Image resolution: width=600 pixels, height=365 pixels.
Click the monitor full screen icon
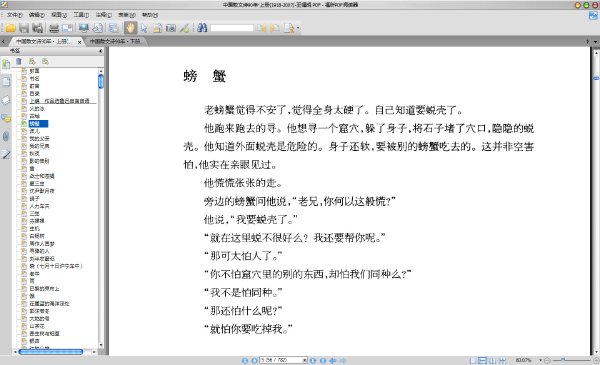point(84,28)
